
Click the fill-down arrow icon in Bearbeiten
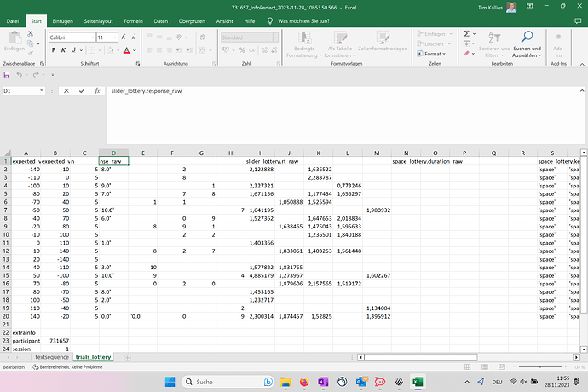coord(466,43)
